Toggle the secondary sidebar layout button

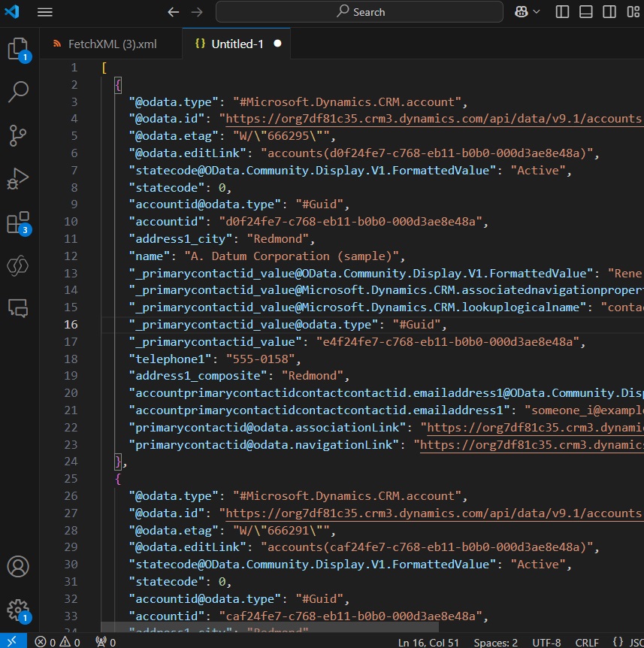click(609, 12)
